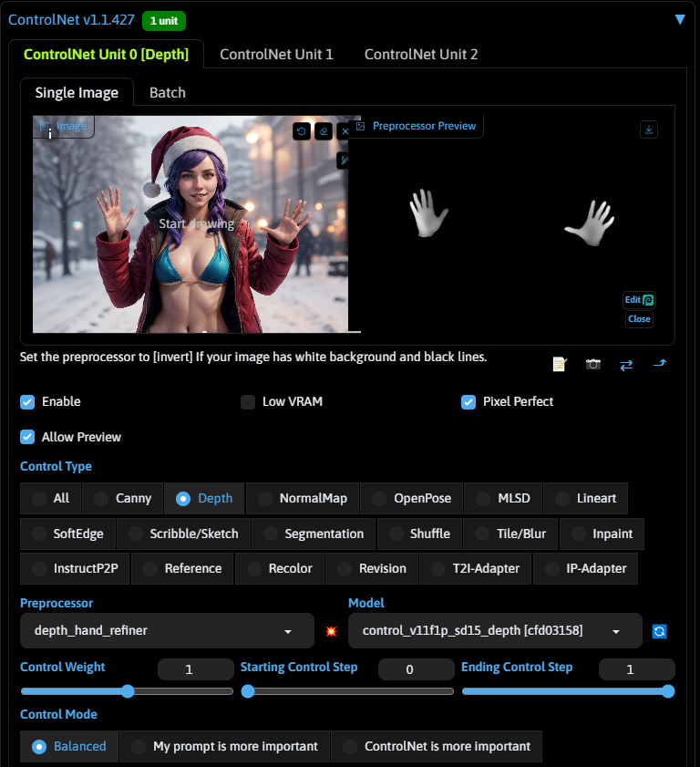This screenshot has width=700, height=767.
Task: Select Inpaint control type
Action: click(602, 534)
